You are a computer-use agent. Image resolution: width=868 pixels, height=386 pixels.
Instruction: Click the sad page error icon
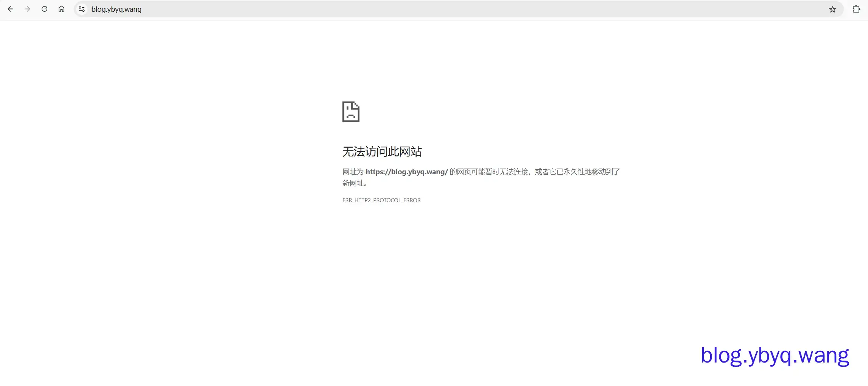(x=351, y=112)
